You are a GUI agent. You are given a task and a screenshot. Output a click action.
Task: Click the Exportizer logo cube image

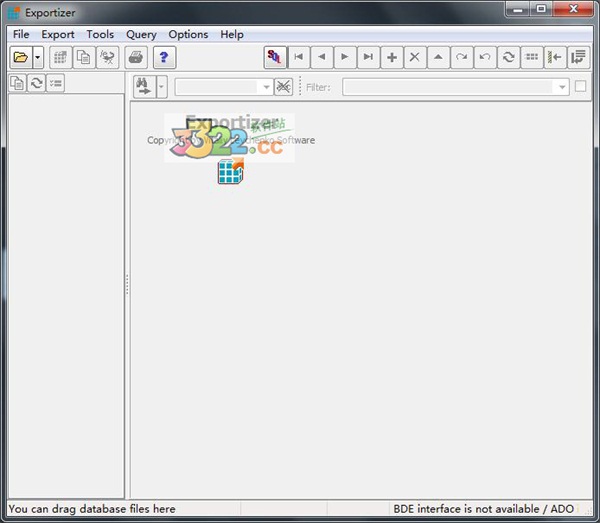[x=231, y=171]
